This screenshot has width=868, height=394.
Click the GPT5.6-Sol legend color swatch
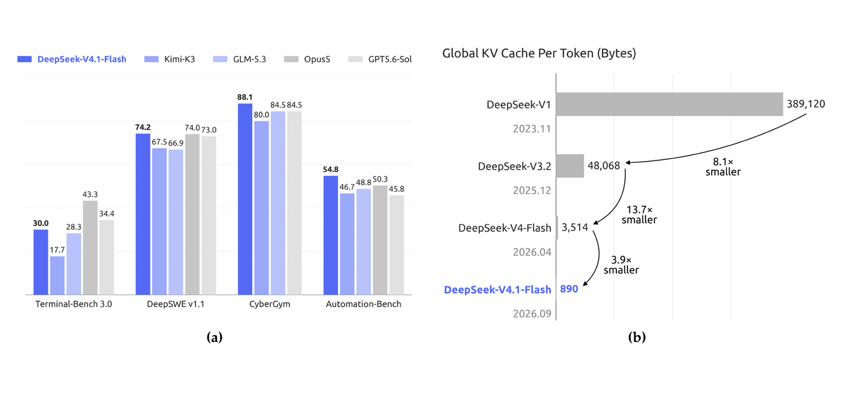click(354, 59)
